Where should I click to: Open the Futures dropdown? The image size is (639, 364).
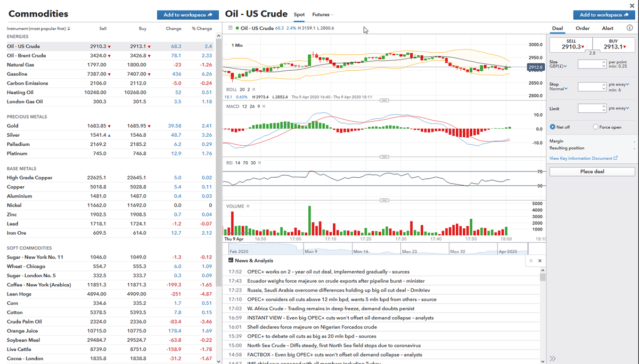[x=323, y=14]
